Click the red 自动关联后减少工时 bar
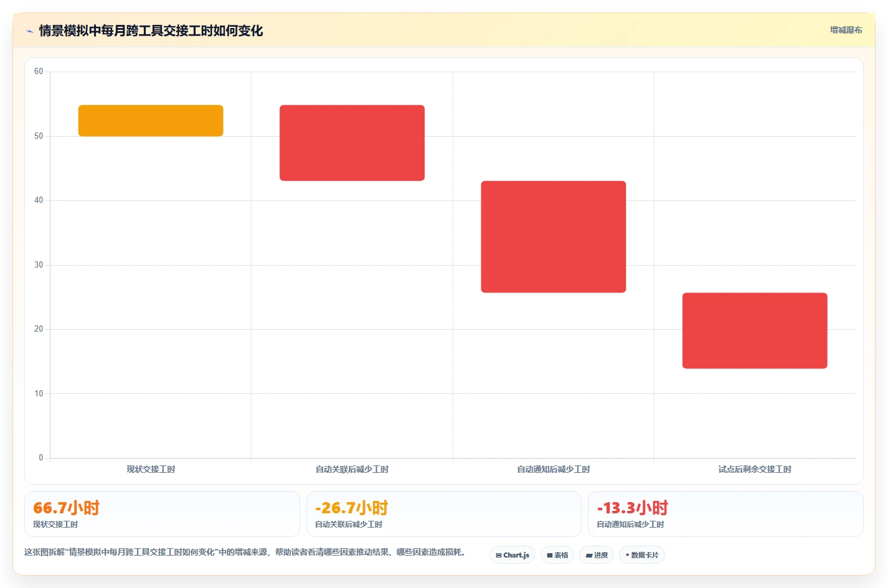Screen dimensions: 888x588 [352, 143]
